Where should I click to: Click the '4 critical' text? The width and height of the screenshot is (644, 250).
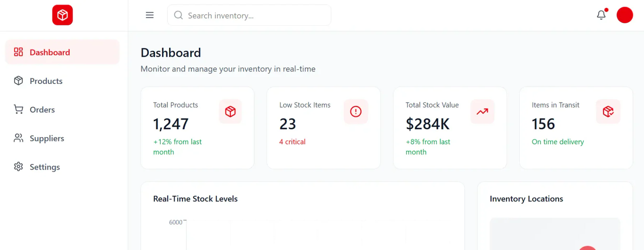(292, 142)
